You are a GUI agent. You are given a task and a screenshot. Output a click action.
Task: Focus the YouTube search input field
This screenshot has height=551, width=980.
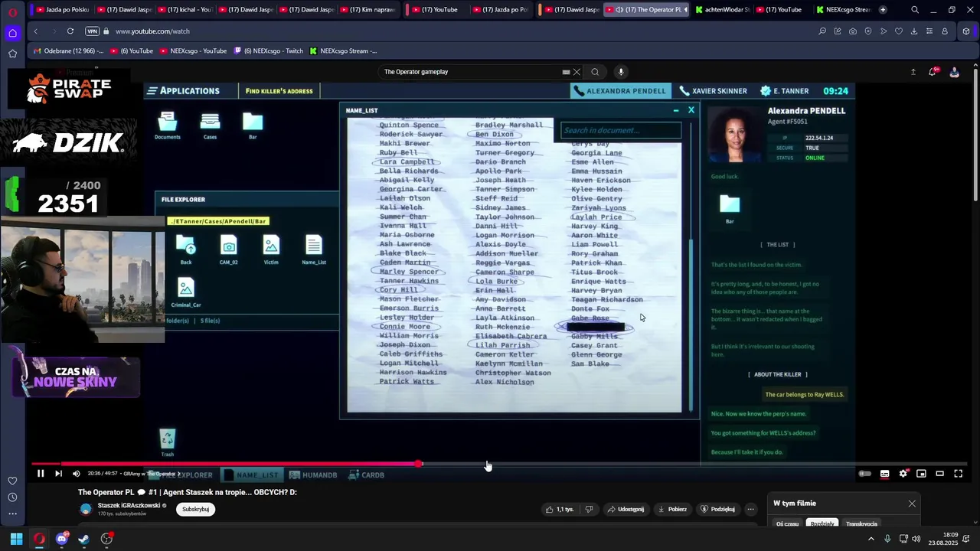point(471,72)
